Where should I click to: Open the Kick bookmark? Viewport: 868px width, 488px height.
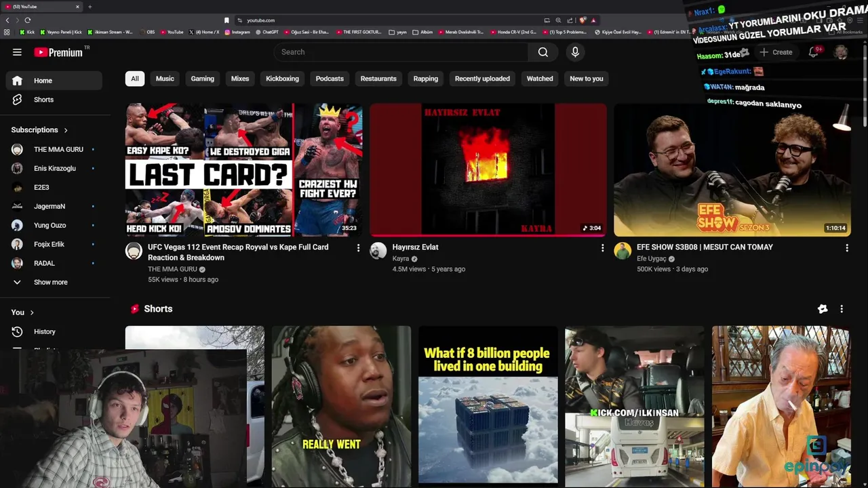pos(27,32)
